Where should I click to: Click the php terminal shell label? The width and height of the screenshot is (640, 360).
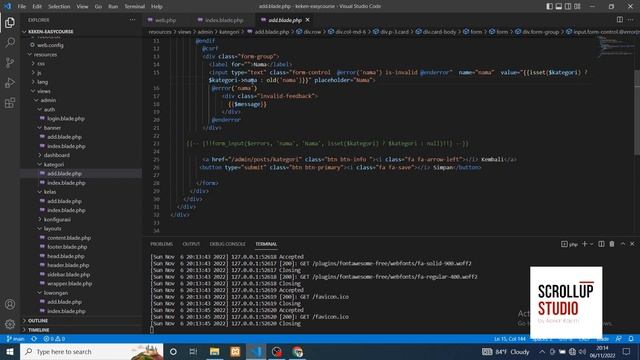tap(569, 244)
